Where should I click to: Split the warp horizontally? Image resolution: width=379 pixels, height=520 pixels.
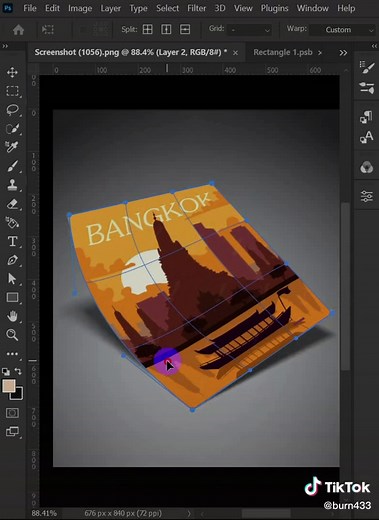tap(185, 29)
